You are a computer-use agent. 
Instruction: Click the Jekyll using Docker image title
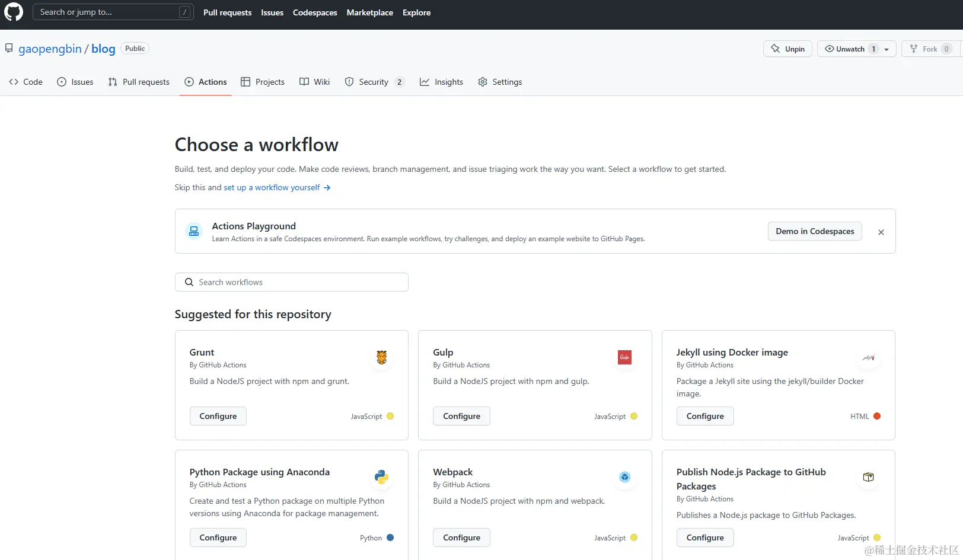pyautogui.click(x=732, y=352)
